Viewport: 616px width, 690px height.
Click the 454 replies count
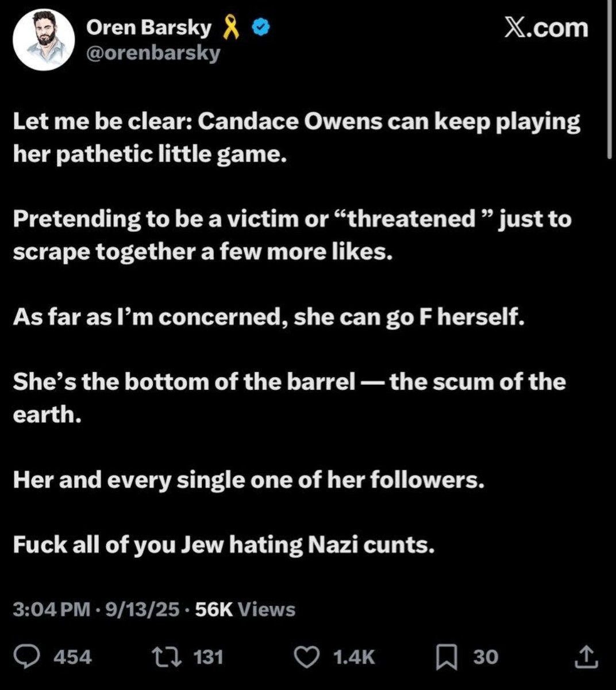(72, 657)
